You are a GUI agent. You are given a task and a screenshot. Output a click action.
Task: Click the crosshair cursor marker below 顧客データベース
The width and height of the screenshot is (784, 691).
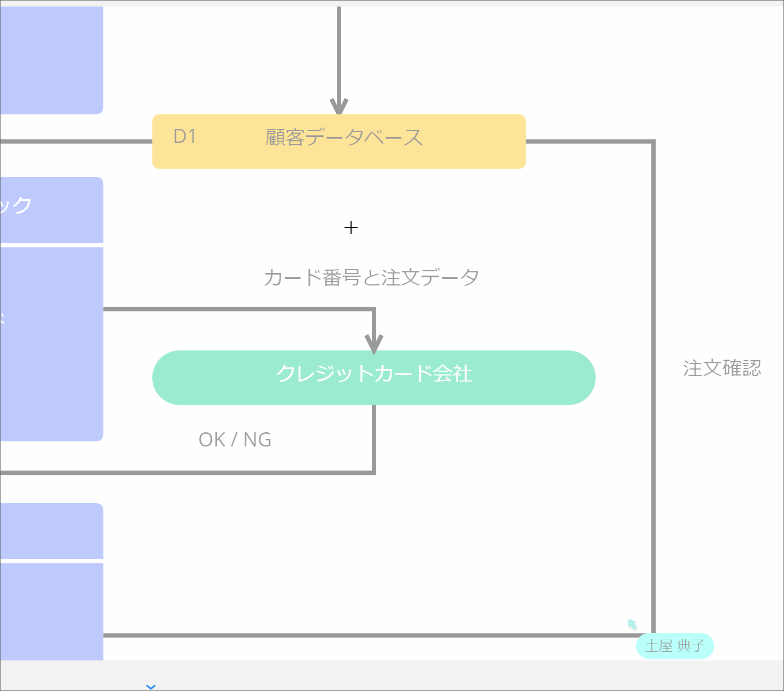coord(351,228)
